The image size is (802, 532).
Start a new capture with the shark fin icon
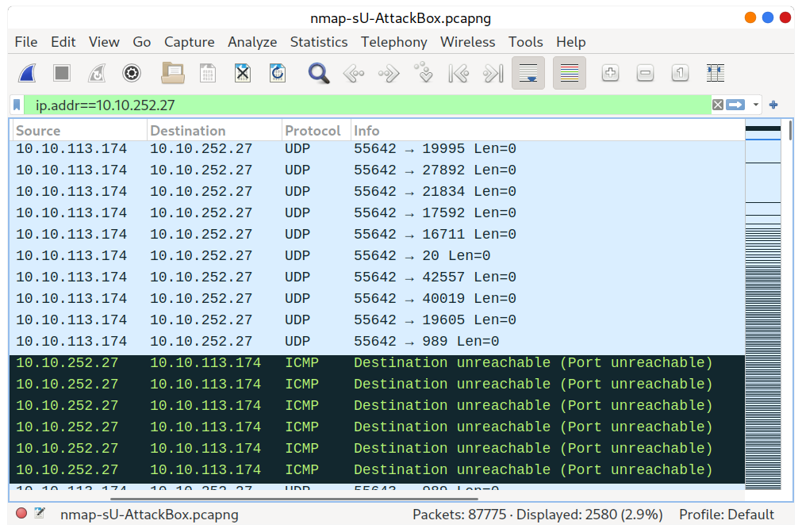27,73
